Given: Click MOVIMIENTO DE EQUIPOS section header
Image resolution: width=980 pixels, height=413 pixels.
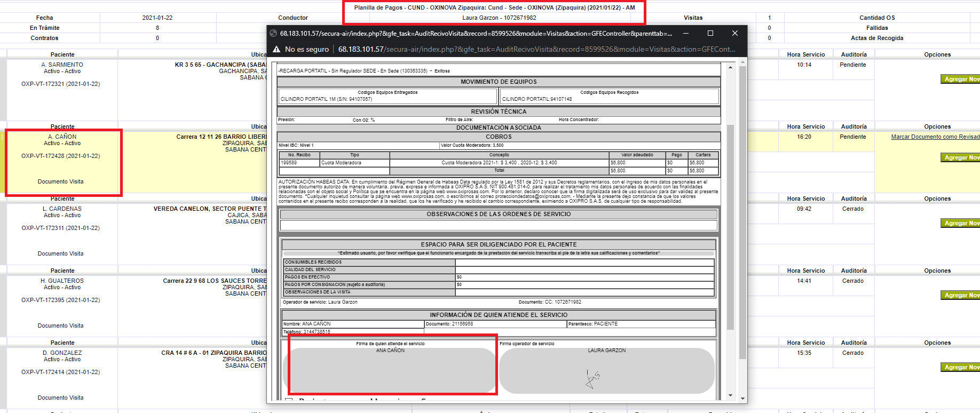Looking at the screenshot, I should (x=499, y=82).
